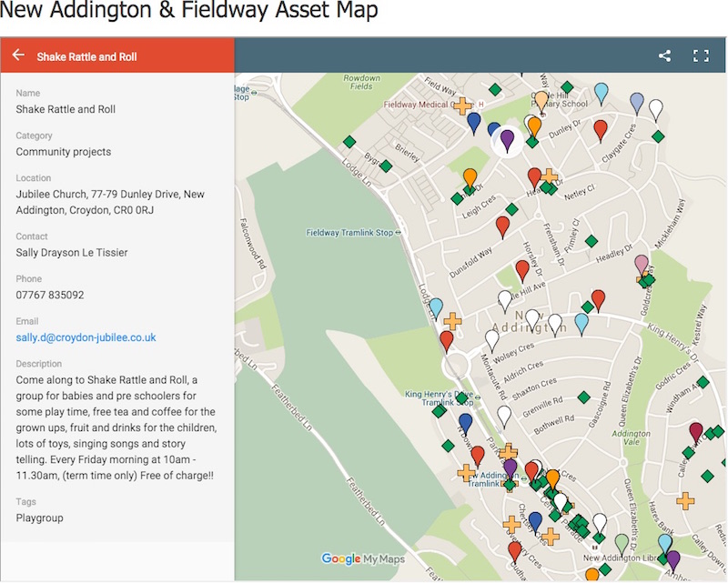Click the green diamond right of Claygate Cres

pyautogui.click(x=658, y=136)
